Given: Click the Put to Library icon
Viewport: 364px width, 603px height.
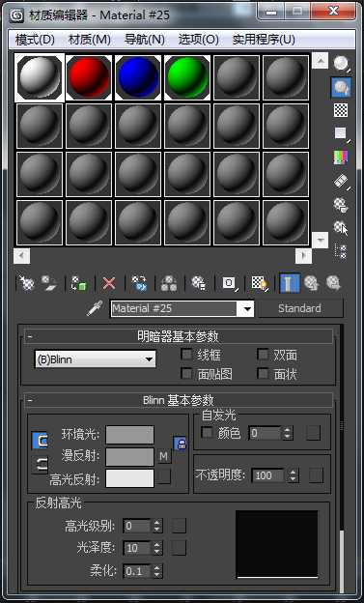Looking at the screenshot, I should pos(198,283).
